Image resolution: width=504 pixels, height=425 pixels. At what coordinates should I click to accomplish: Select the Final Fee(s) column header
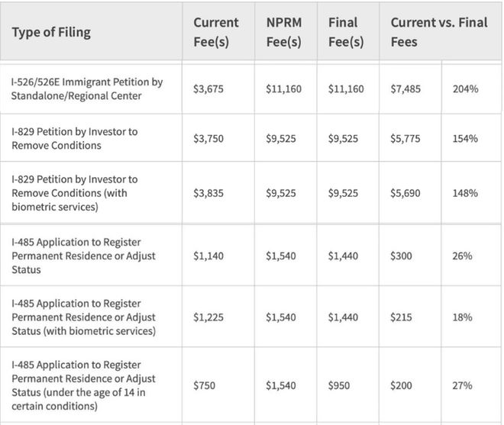346,32
